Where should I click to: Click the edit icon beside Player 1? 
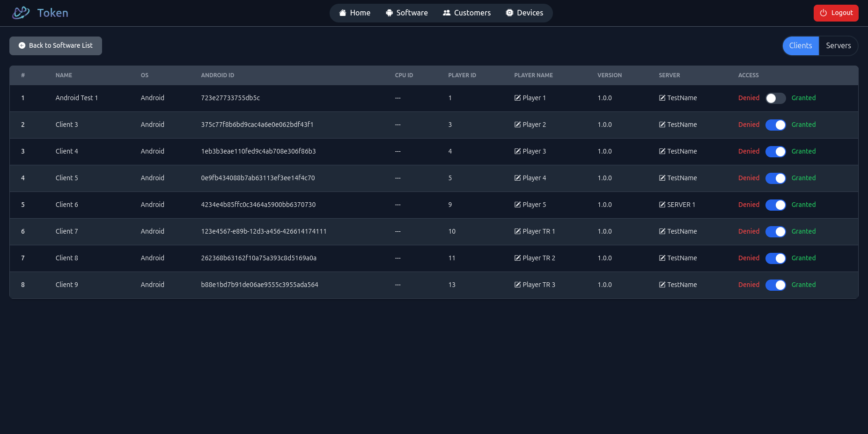(x=517, y=98)
